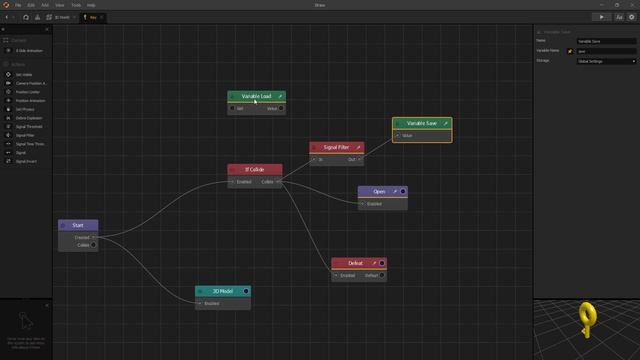
Task: Click the pin icon on Variable Save node
Action: (x=446, y=123)
